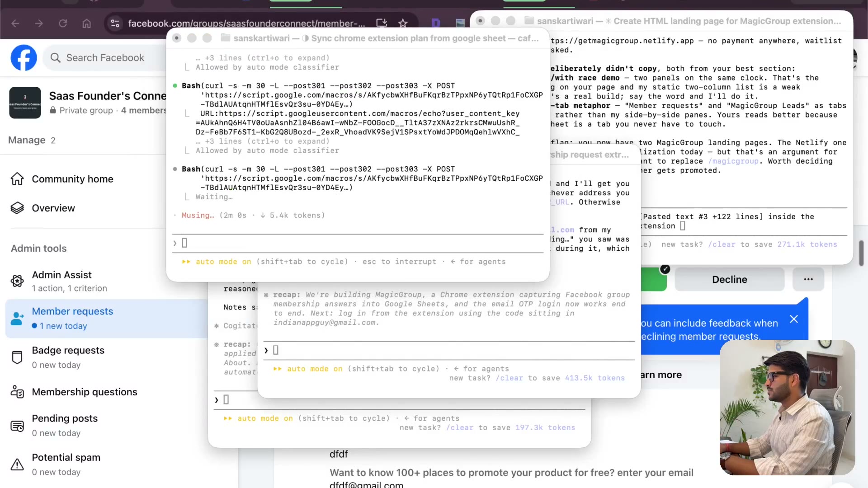
Task: Dismiss the feedback tip with X
Action: coord(794,319)
